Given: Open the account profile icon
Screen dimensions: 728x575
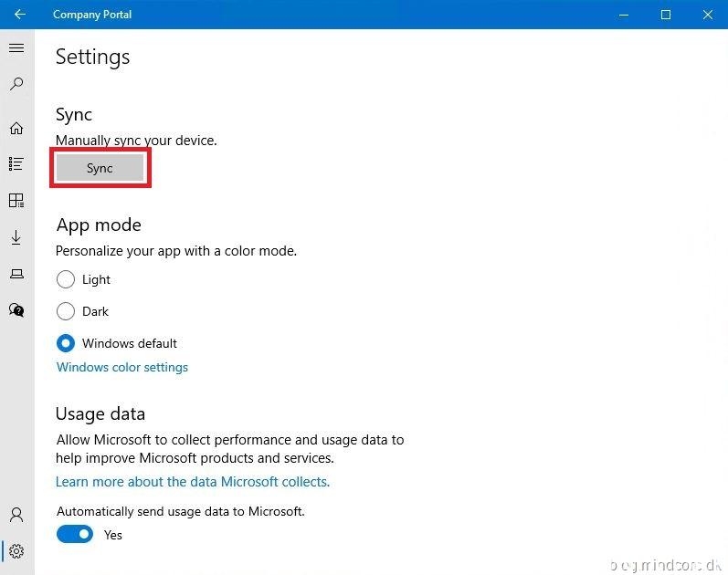Looking at the screenshot, I should coord(16,515).
